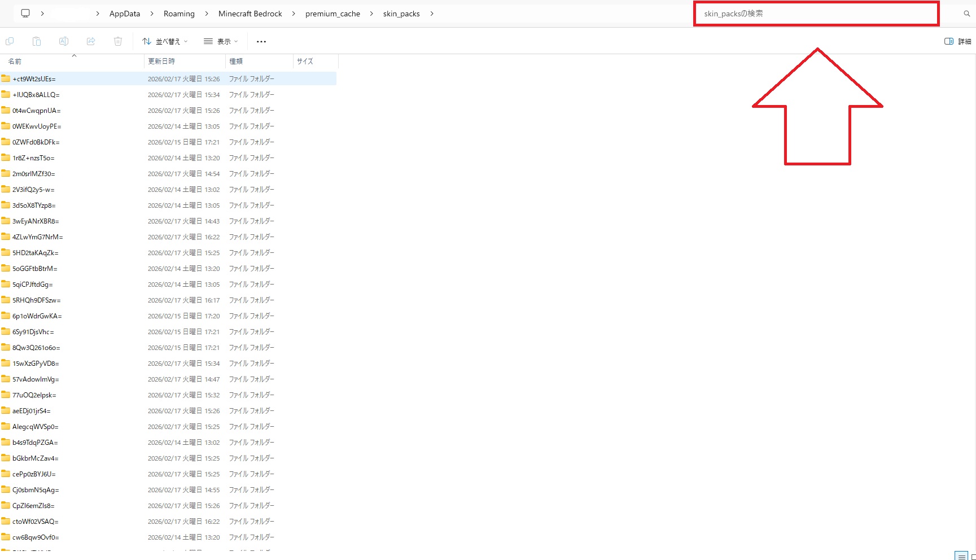Sort by 名前 column header
This screenshot has height=560, width=976.
click(15, 61)
